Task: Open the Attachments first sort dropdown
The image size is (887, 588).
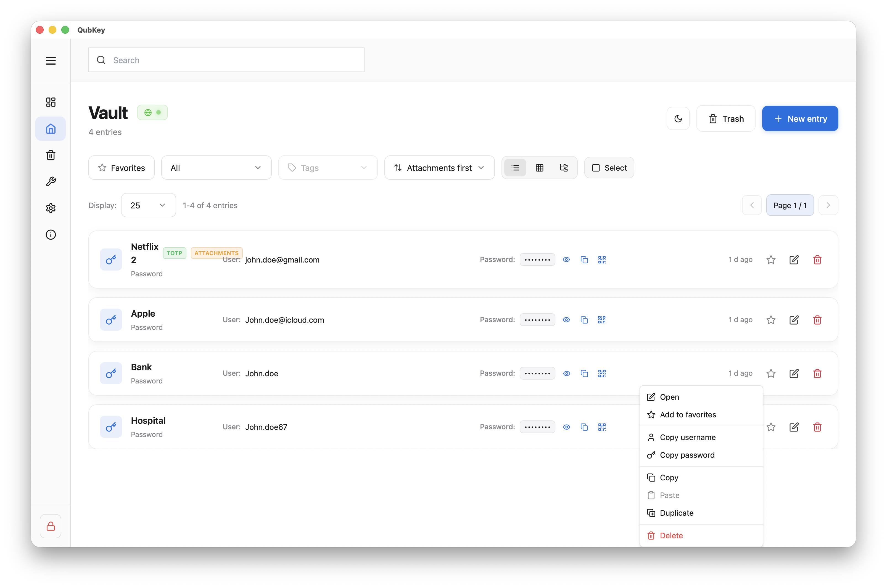Action: 440,168
